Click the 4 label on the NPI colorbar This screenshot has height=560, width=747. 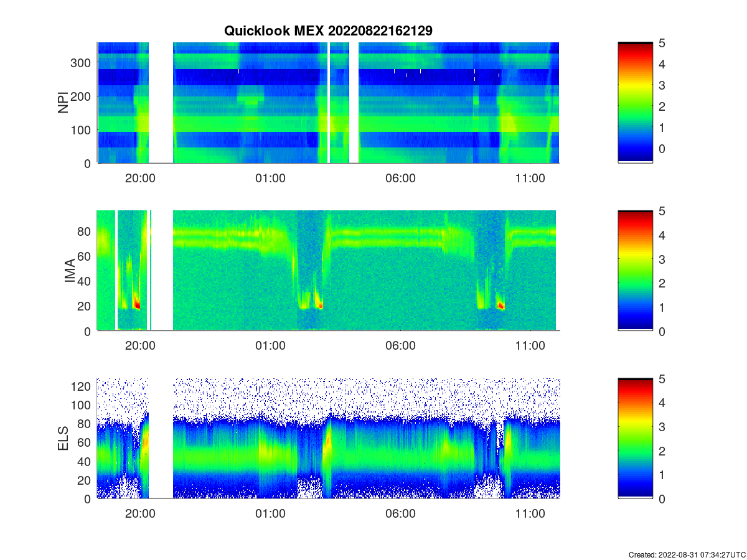coord(663,64)
